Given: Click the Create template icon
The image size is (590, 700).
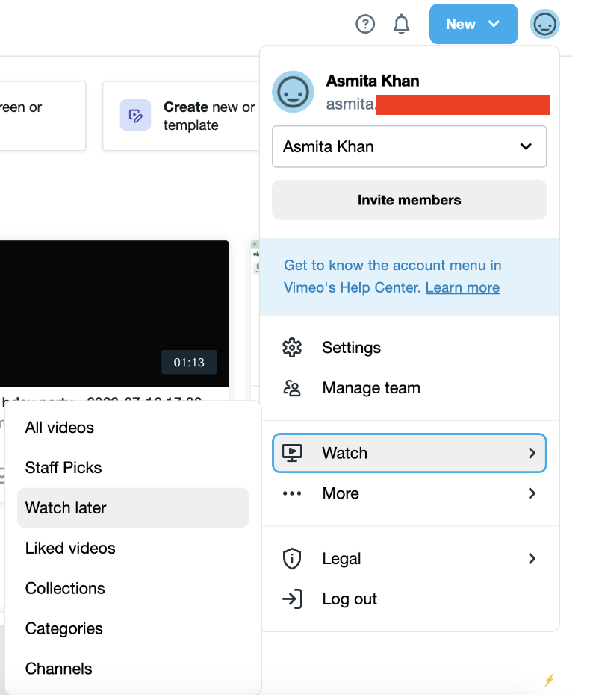Looking at the screenshot, I should point(136,116).
